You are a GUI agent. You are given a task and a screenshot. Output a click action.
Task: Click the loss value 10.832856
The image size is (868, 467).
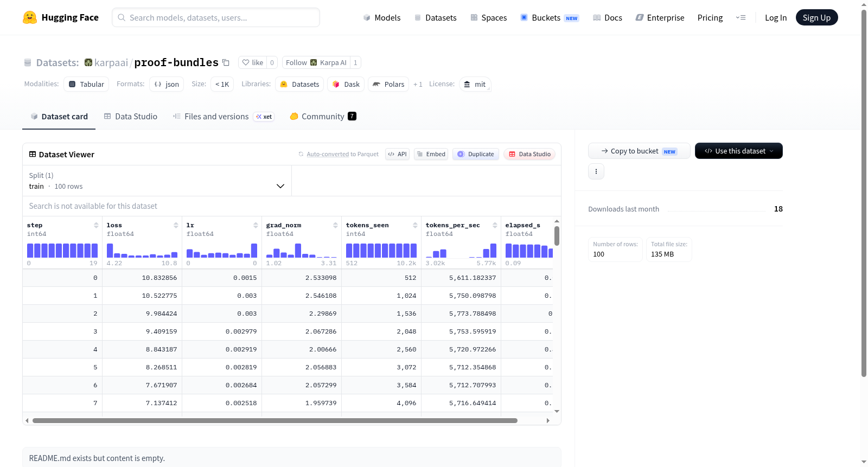pyautogui.click(x=159, y=278)
